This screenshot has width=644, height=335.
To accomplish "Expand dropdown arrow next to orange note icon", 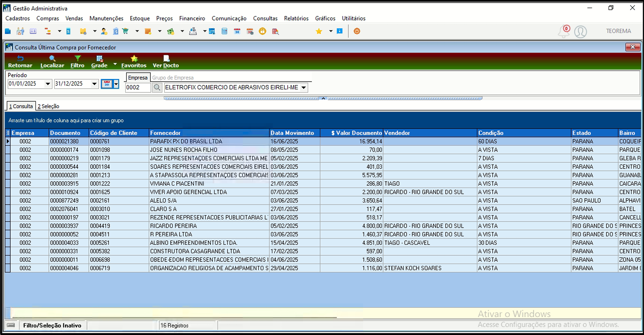I will click(159, 31).
